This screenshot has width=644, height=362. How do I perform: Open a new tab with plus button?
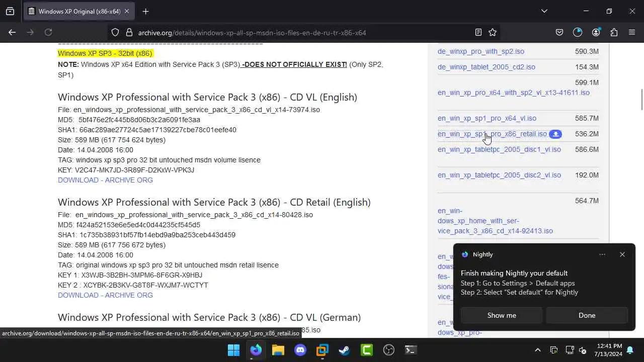(145, 11)
